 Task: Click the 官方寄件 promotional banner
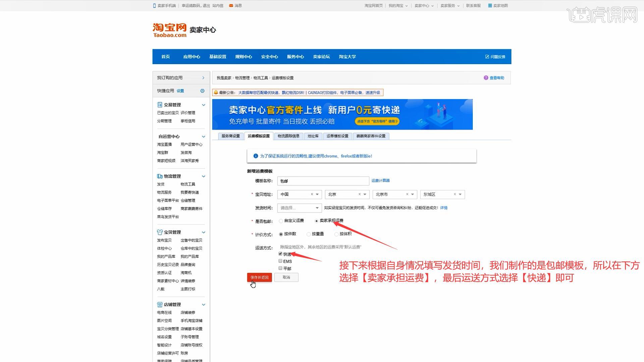click(342, 114)
